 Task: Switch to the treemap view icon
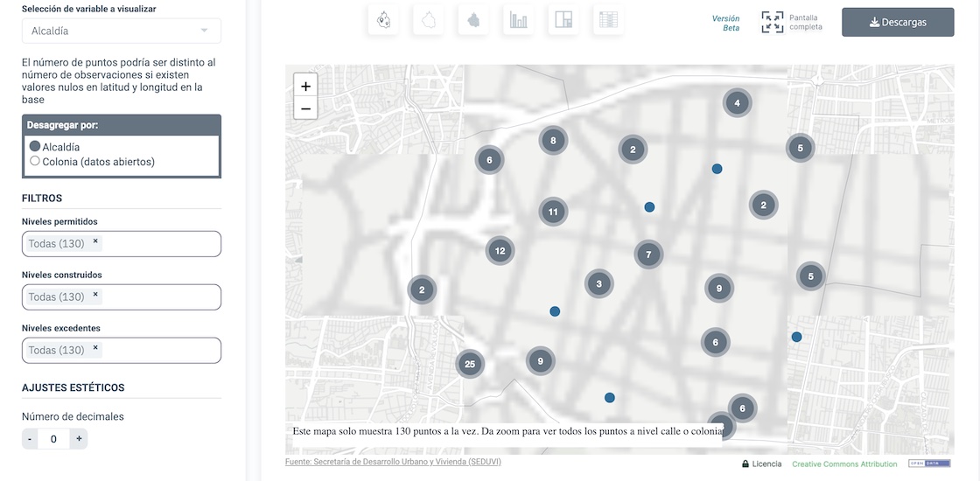563,20
